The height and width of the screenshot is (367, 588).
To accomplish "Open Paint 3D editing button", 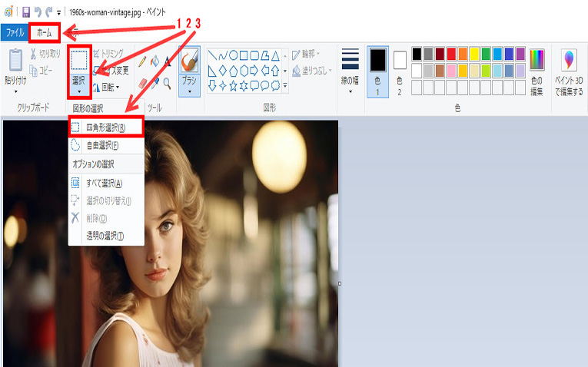I will [x=569, y=71].
